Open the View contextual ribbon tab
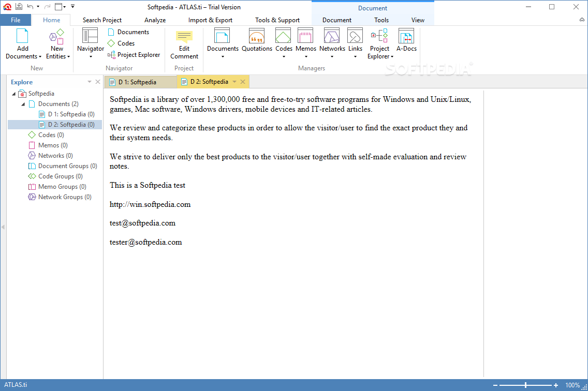 coord(418,20)
